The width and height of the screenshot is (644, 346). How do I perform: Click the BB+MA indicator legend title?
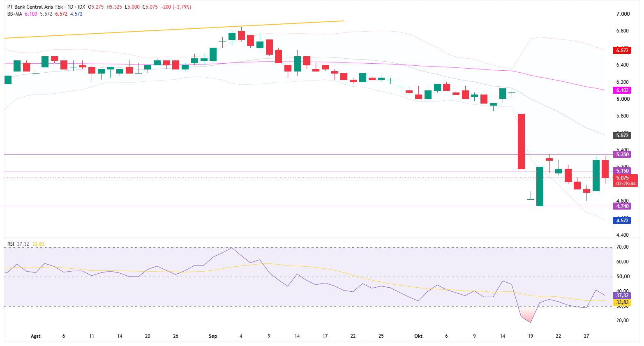[15, 14]
